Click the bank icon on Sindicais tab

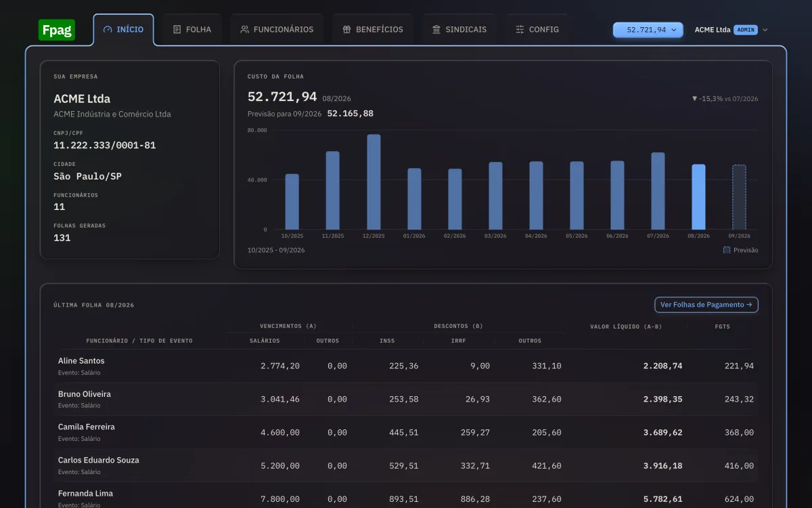tap(436, 30)
